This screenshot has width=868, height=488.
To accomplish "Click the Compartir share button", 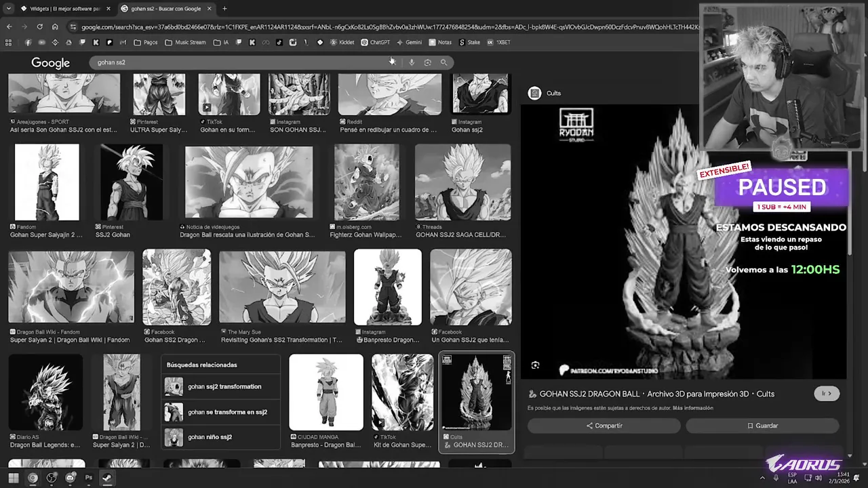I will (x=604, y=426).
